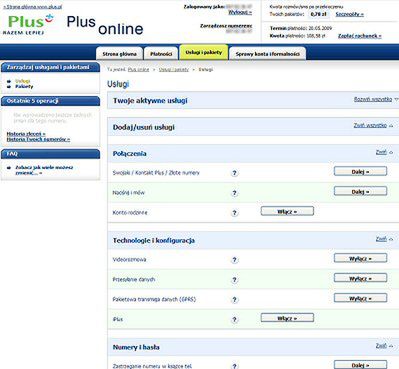Open help icon for Przesyłanie danych
Image resolution: width=399 pixels, height=369 pixels.
point(235,280)
